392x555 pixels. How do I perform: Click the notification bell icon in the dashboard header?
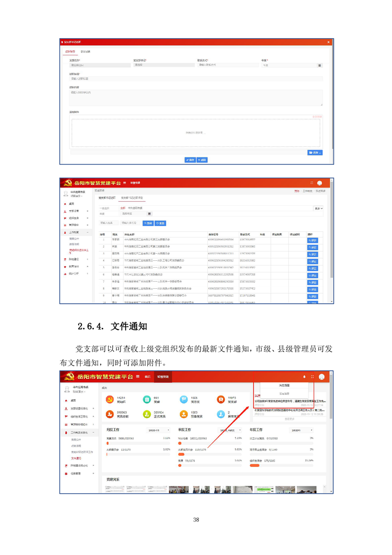click(x=305, y=376)
